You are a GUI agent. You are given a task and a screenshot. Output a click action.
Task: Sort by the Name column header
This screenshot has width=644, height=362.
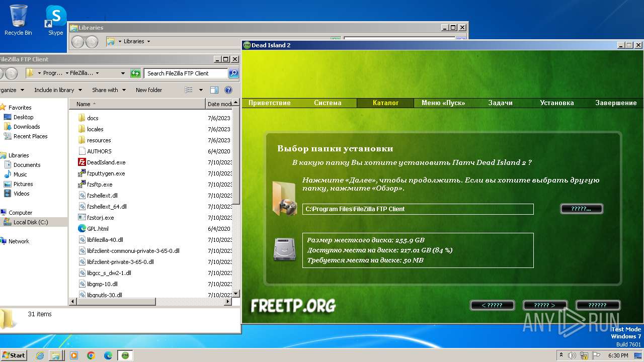click(x=137, y=104)
